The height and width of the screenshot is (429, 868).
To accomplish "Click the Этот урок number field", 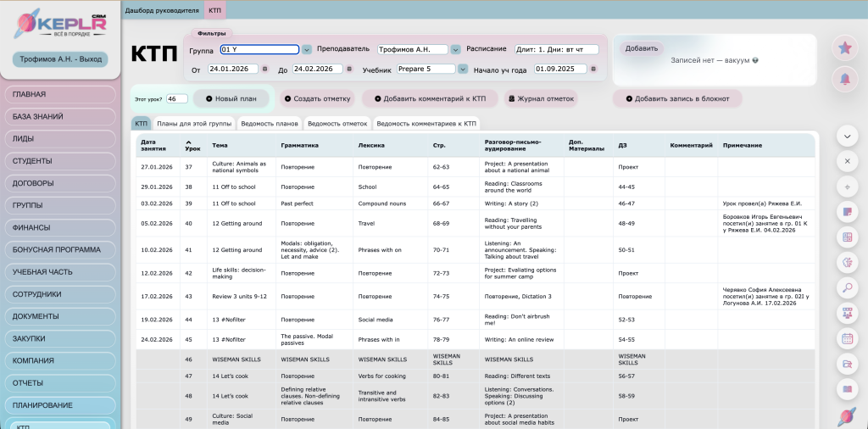I will [x=176, y=98].
